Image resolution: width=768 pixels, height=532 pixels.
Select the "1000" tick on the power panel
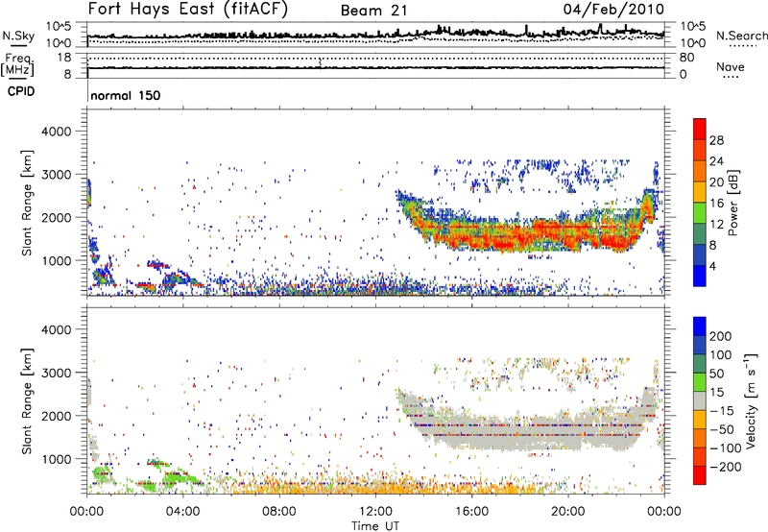click(57, 260)
